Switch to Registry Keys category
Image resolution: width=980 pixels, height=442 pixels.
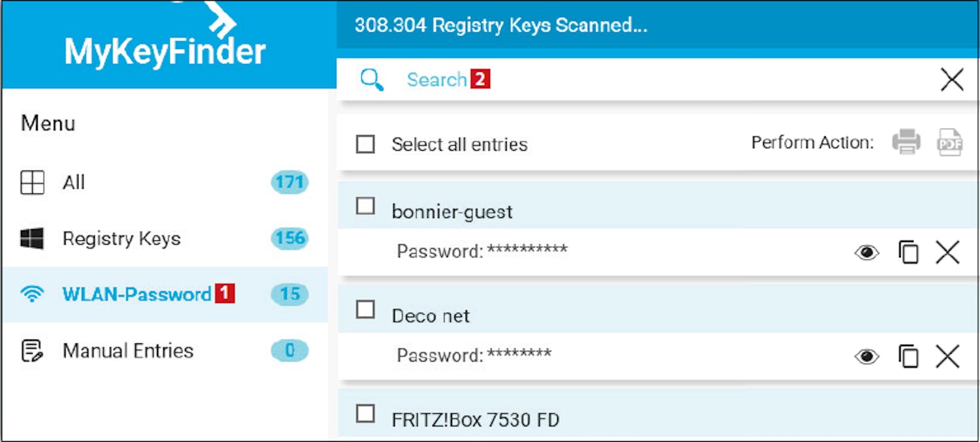121,239
